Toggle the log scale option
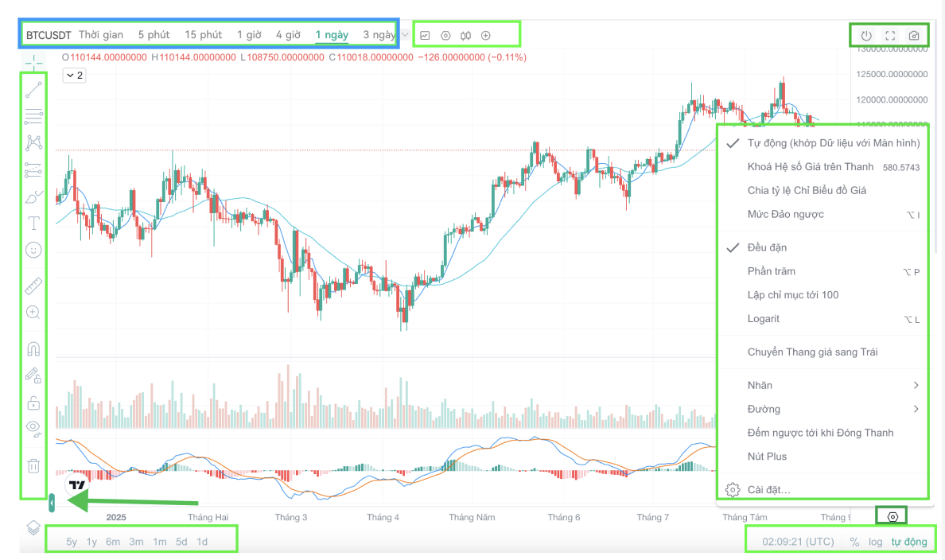 (875, 542)
